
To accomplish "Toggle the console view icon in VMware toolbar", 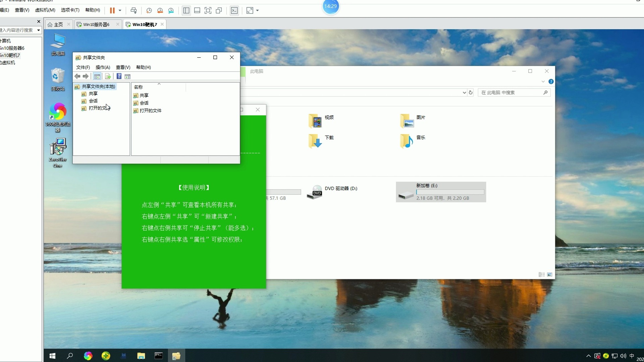I will point(234,10).
